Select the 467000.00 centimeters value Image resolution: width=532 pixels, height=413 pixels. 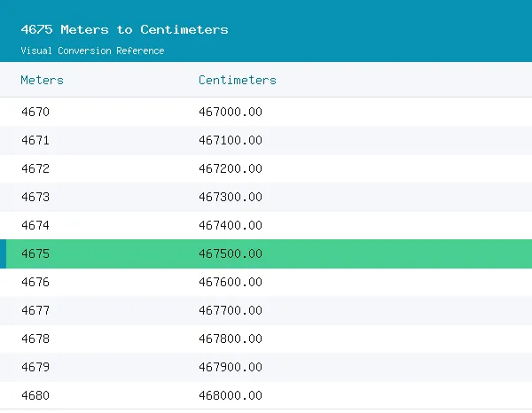231,112
